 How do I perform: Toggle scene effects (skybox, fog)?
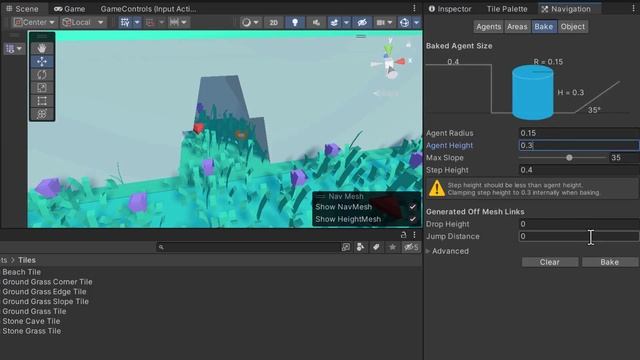334,22
